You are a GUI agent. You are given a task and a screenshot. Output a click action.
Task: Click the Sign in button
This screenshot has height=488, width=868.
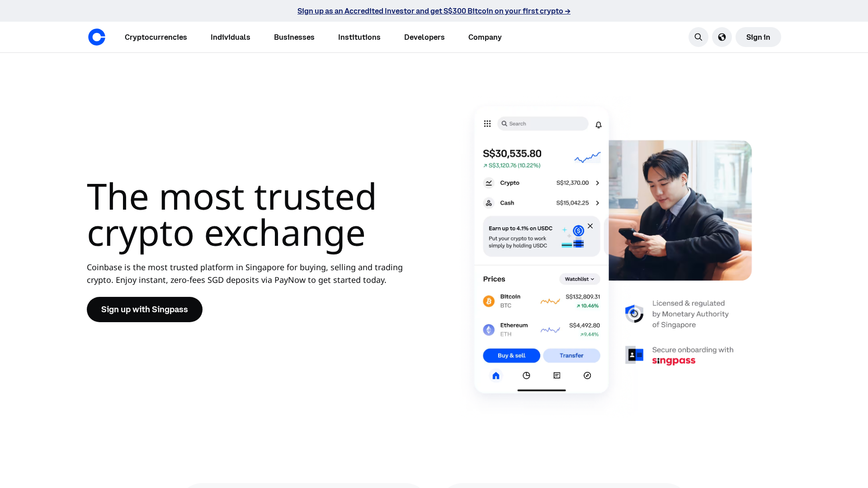758,37
